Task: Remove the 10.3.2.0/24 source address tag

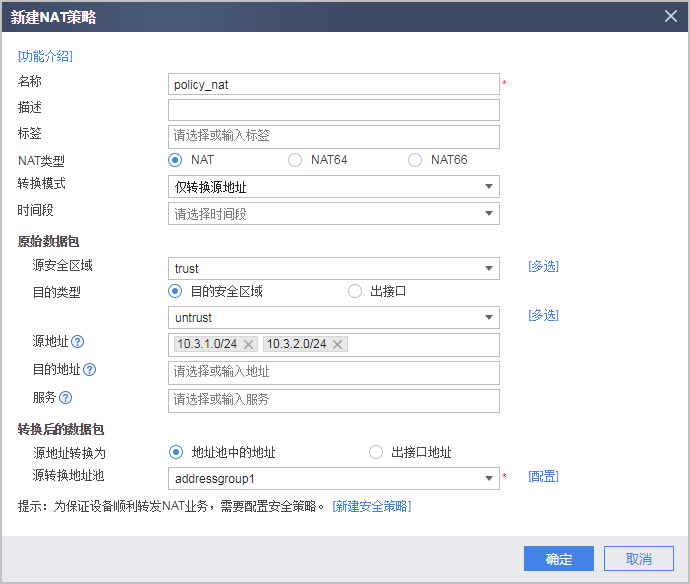Action: tap(338, 344)
